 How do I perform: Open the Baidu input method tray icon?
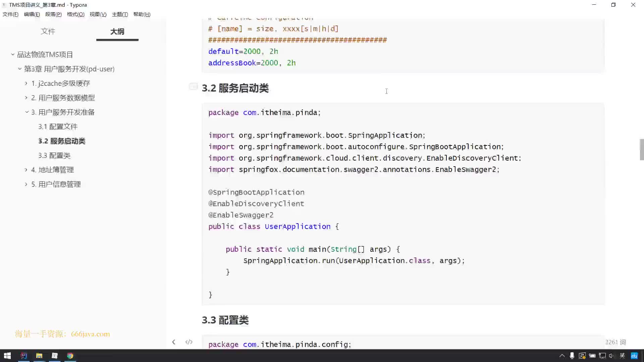click(634, 356)
